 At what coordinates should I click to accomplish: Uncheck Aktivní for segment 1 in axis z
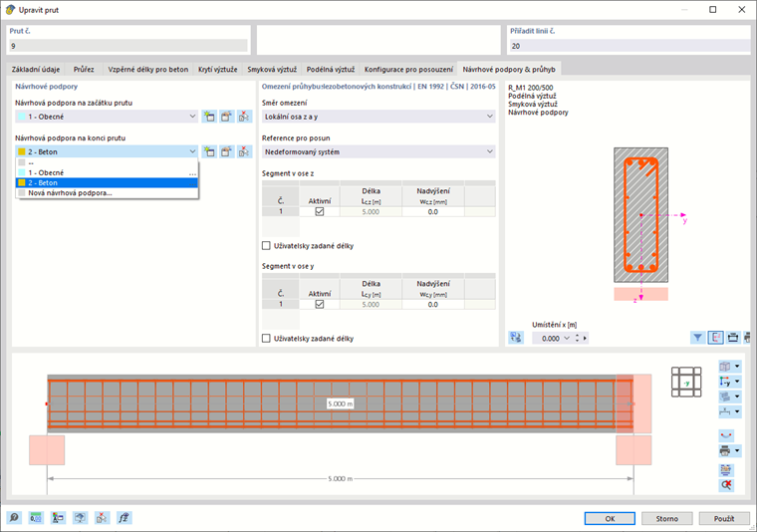pos(320,211)
